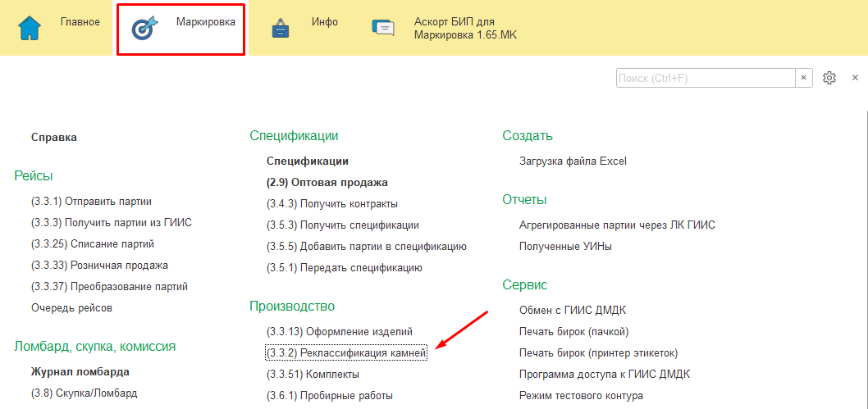Open Аскорт БИП для Маркировка 1.65.МК section
The width and height of the screenshot is (868, 409).
pos(465,29)
